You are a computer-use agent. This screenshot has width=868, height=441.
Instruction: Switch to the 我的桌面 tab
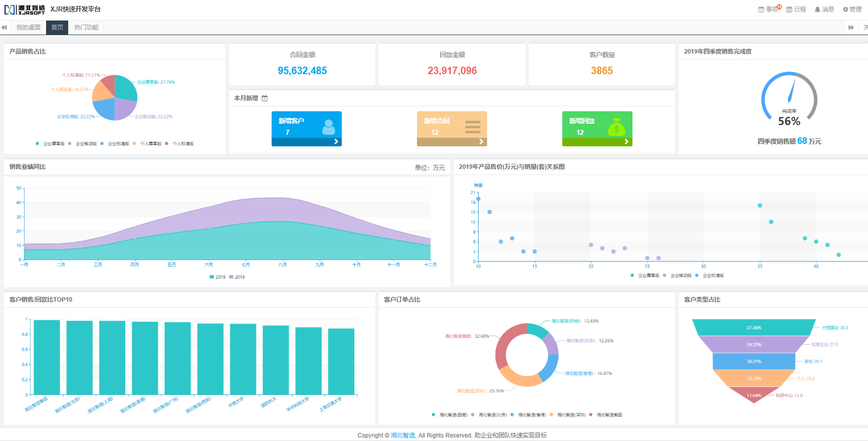[x=28, y=28]
